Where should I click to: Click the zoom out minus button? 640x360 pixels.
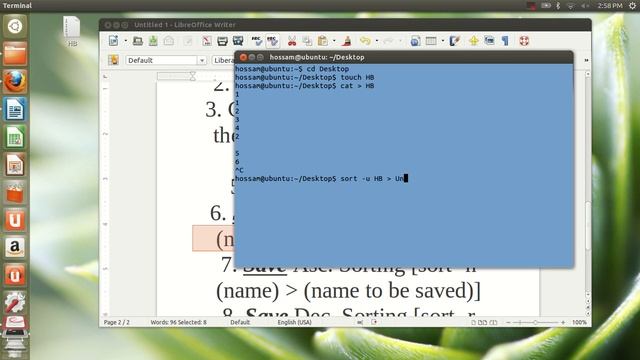point(508,322)
